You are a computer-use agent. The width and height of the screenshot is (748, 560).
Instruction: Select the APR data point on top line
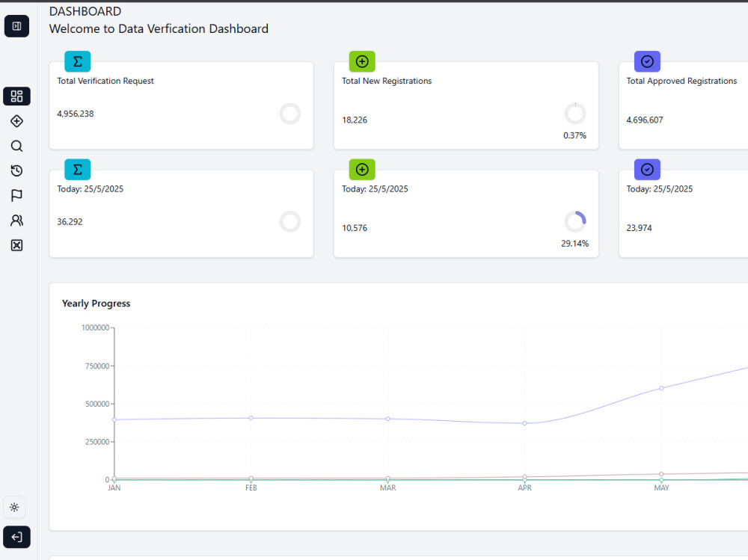pyautogui.click(x=525, y=423)
